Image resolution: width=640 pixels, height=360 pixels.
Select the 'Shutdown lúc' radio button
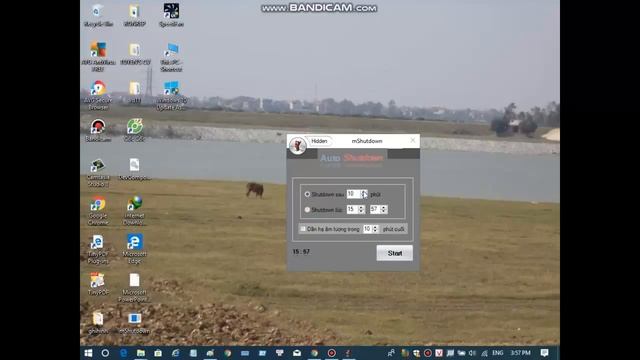pos(307,210)
